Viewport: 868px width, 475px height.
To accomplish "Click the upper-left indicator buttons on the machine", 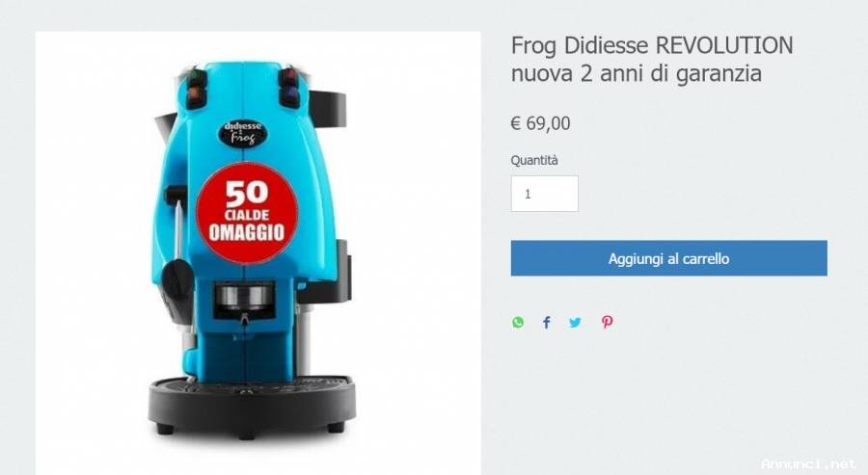I will [x=197, y=86].
